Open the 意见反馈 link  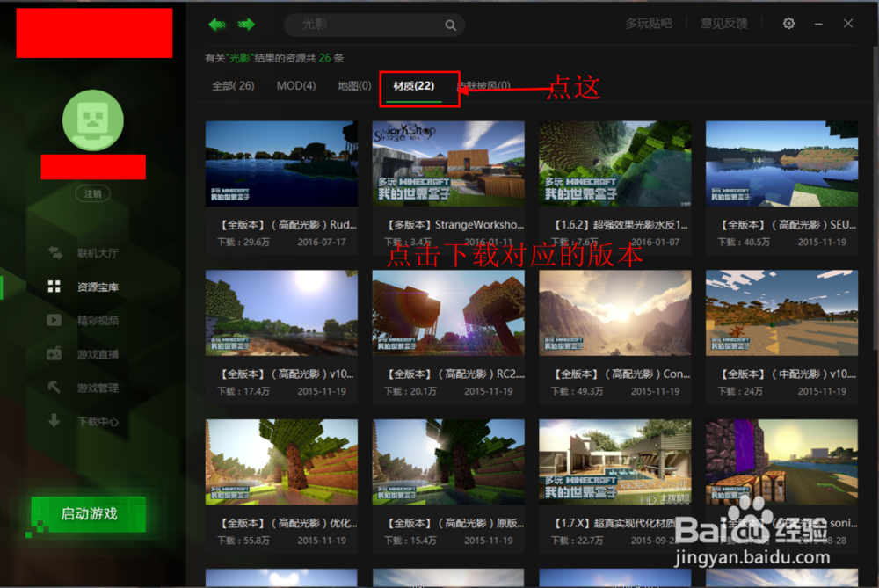723,24
